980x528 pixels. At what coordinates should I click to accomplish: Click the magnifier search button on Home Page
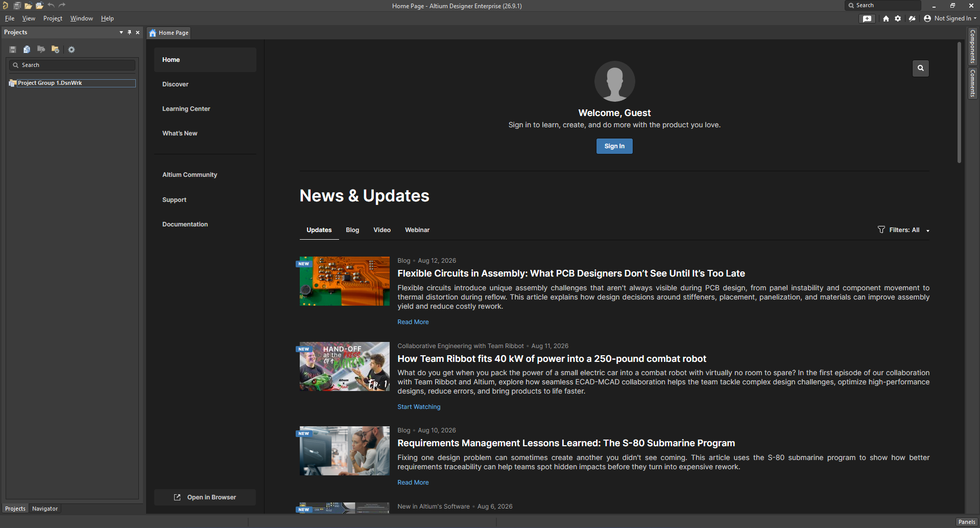921,68
